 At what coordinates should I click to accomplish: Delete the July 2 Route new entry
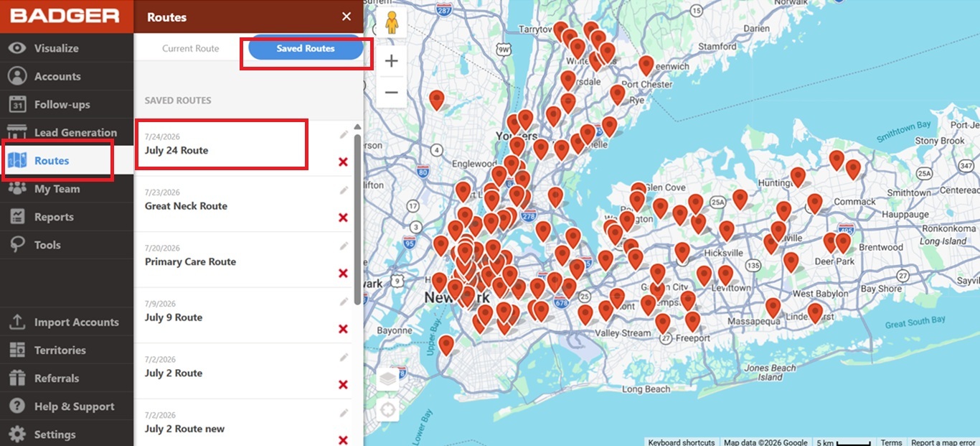343,440
